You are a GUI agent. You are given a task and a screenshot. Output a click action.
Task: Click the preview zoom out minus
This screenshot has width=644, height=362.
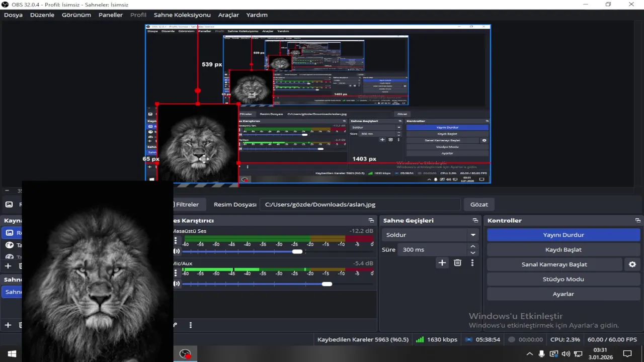pyautogui.click(x=7, y=191)
